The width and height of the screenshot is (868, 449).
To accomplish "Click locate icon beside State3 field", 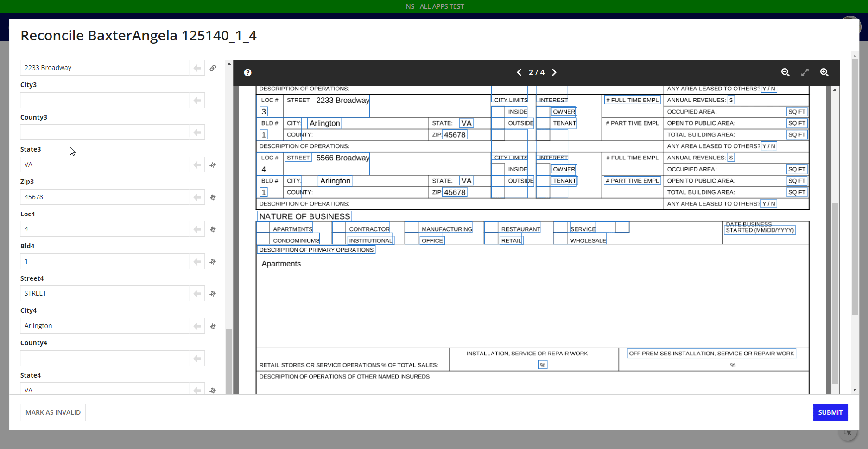I will pos(213,165).
